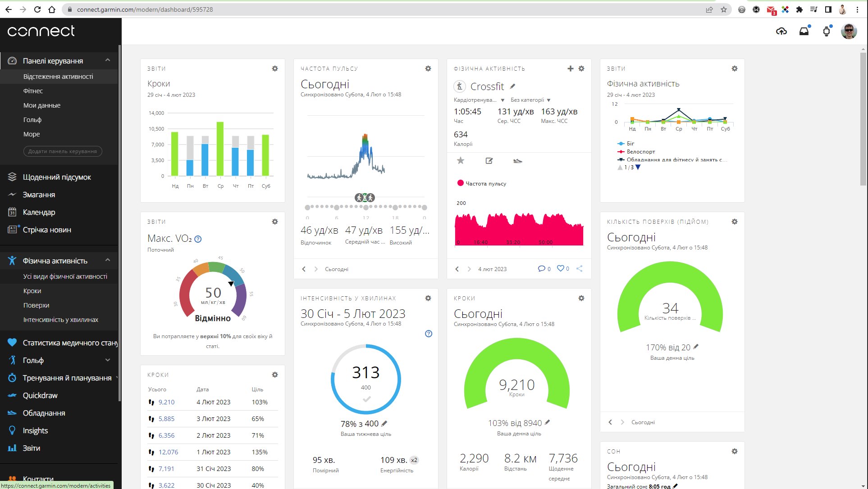Click plus icon on physical activity widget
Viewport: 868px width, 489px height.
coord(570,68)
